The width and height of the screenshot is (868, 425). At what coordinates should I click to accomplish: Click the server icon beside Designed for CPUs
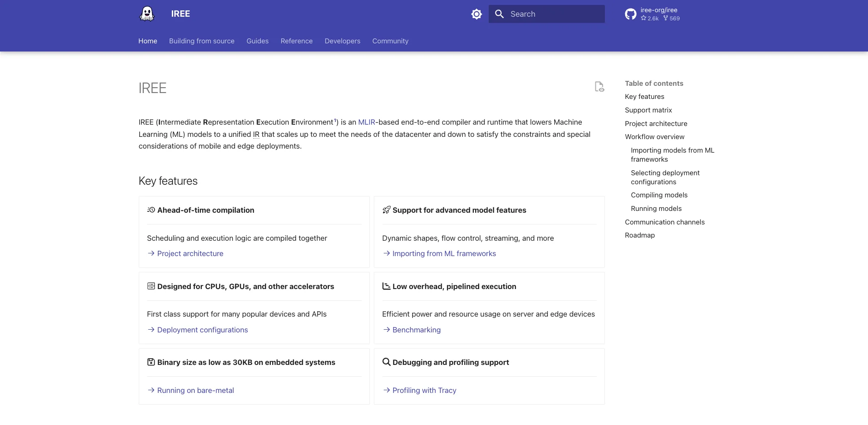pos(151,286)
